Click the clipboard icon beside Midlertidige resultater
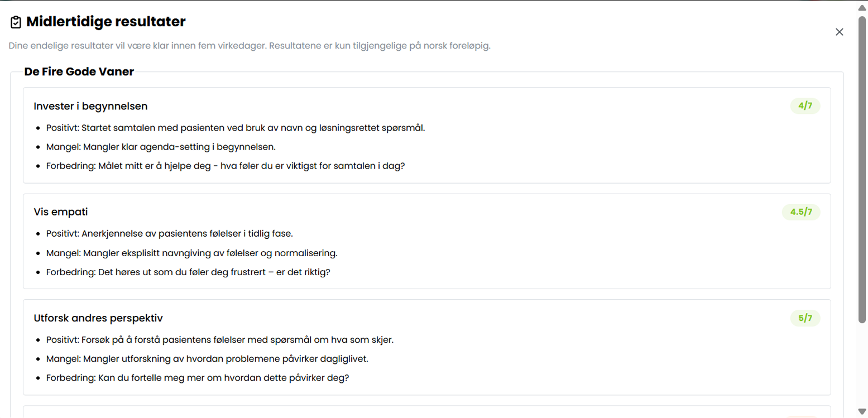The height and width of the screenshot is (418, 868). coord(16,22)
